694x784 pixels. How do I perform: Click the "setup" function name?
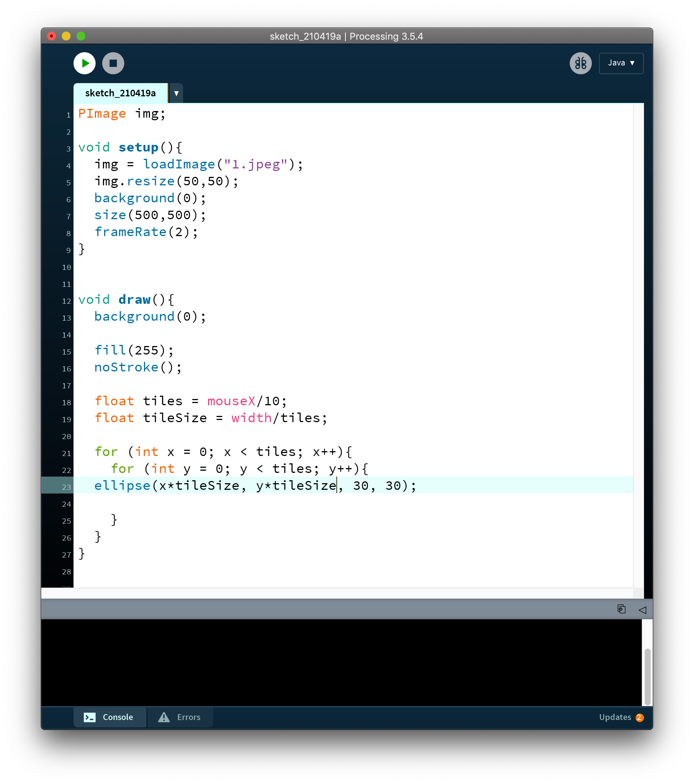pos(139,147)
